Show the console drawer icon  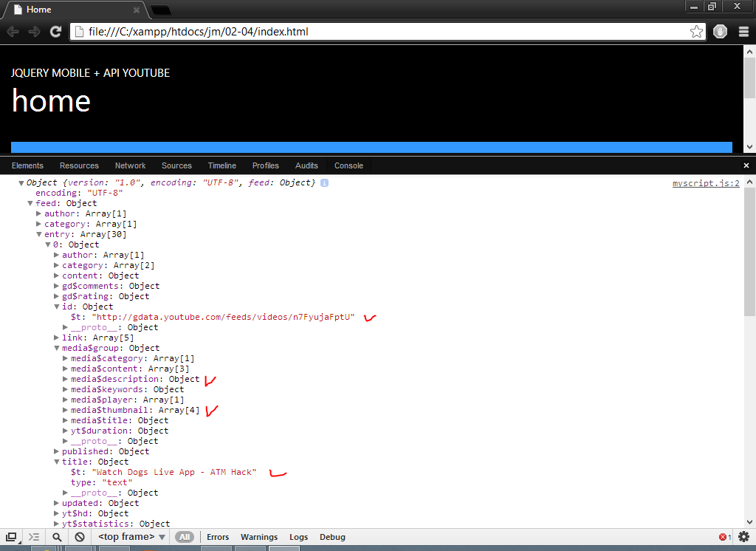34,537
